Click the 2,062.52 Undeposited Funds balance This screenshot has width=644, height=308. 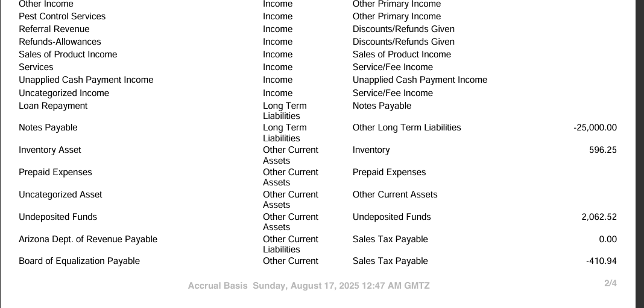click(599, 217)
